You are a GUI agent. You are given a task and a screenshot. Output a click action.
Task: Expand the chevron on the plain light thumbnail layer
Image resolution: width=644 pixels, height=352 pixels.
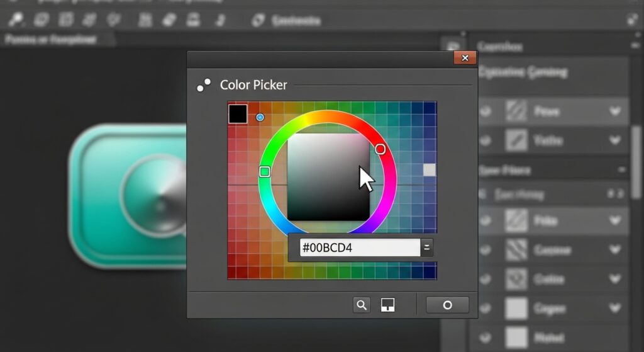click(615, 308)
